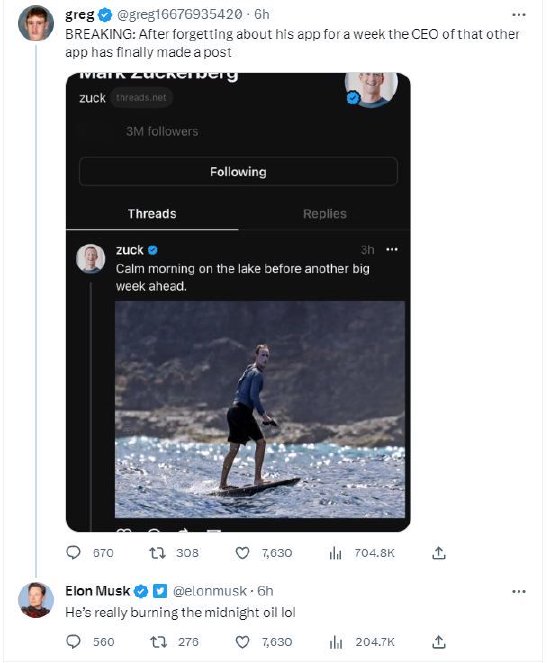Open views stats showing 204.7K
This screenshot has height=663, width=550.
pyautogui.click(x=335, y=642)
